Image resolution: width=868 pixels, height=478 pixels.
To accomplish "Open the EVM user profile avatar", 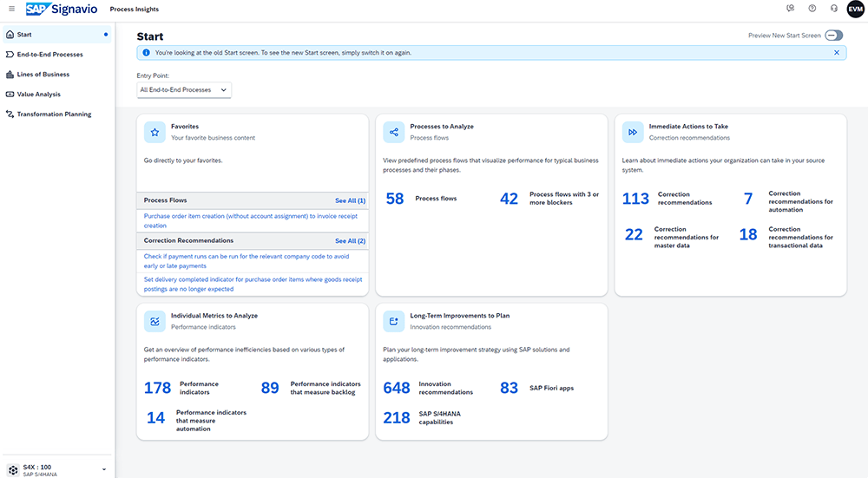I will 855,9.
